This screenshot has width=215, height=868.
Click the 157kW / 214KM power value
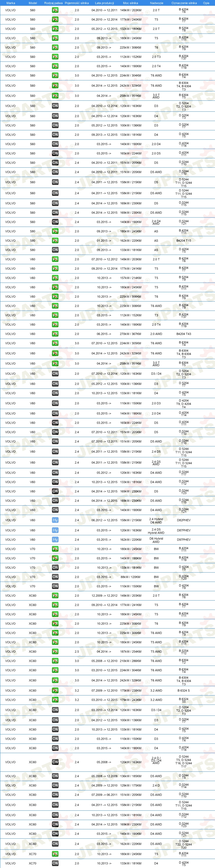pyautogui.click(x=131, y=278)
